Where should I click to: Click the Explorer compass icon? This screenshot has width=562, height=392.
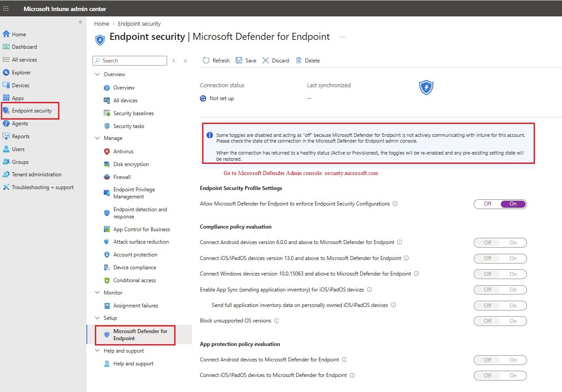(6, 72)
